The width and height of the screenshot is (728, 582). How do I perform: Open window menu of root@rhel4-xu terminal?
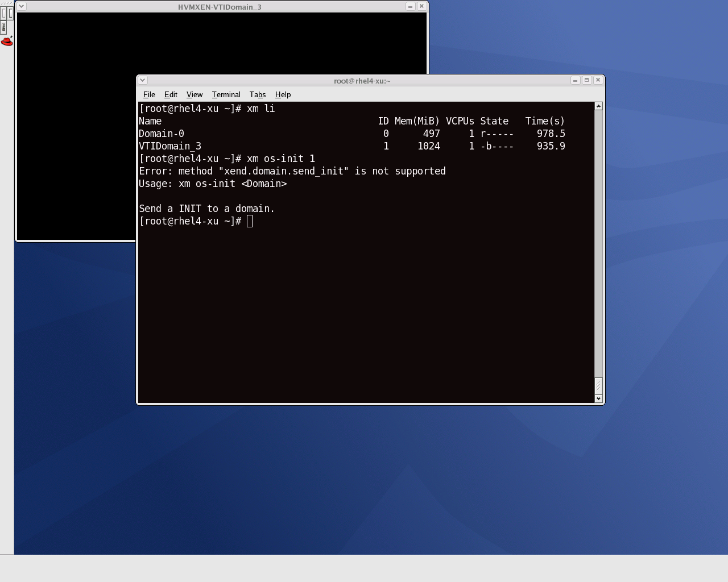[x=143, y=80]
